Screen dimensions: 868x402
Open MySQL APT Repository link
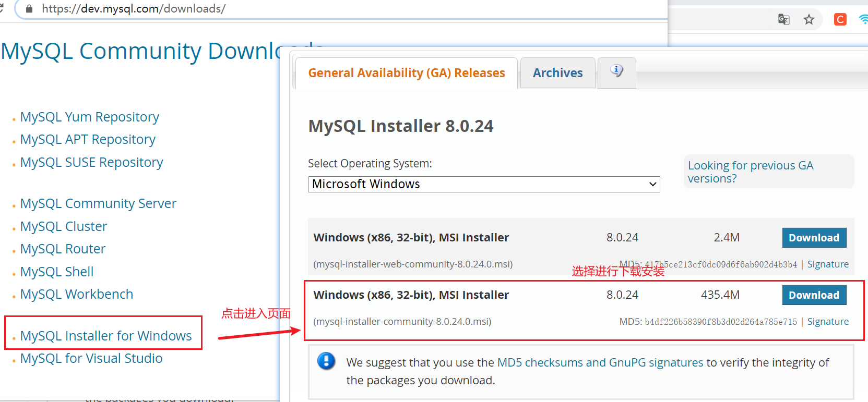coord(88,139)
